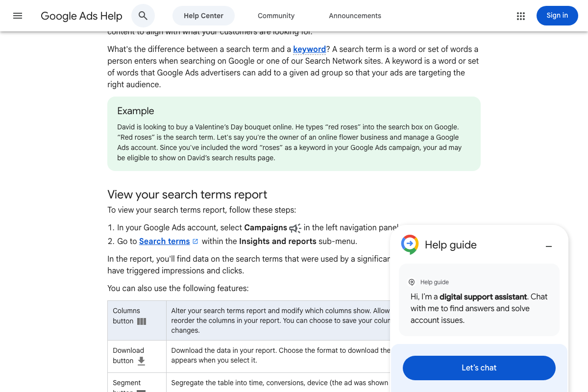Follow the Search terms link
This screenshot has height=392, width=588.
pos(164,241)
